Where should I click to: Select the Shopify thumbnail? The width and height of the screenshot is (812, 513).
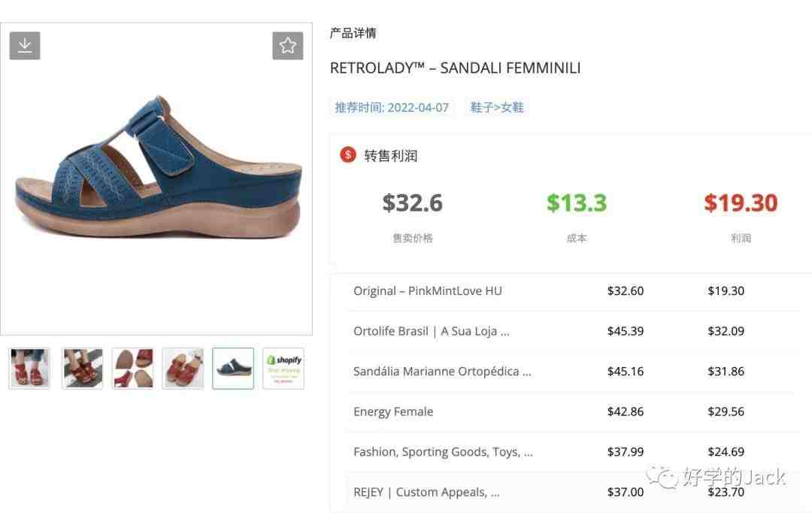click(283, 369)
